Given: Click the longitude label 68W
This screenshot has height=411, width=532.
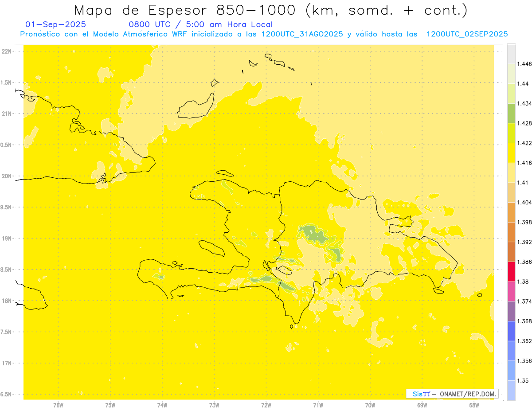Looking at the screenshot, I should pos(474,405).
